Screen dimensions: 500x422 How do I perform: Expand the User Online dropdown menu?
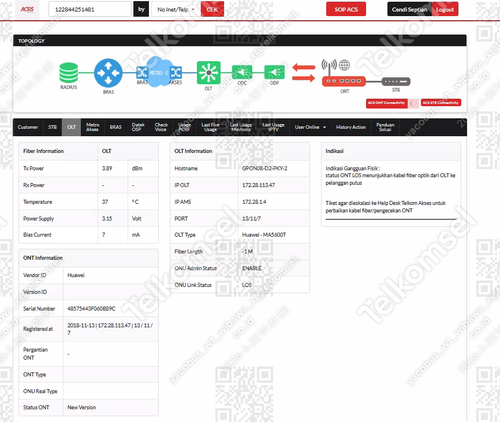(310, 127)
